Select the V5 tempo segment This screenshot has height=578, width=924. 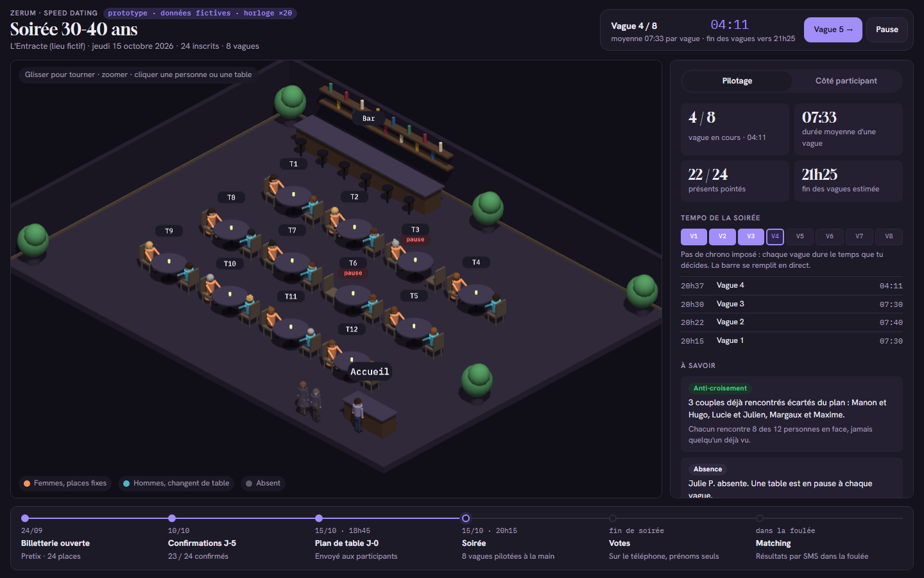coord(800,236)
